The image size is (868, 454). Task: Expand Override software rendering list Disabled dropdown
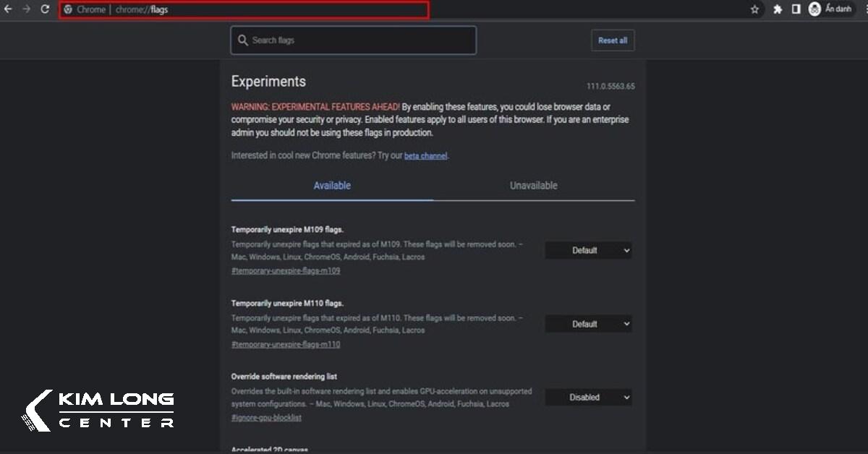[588, 398]
